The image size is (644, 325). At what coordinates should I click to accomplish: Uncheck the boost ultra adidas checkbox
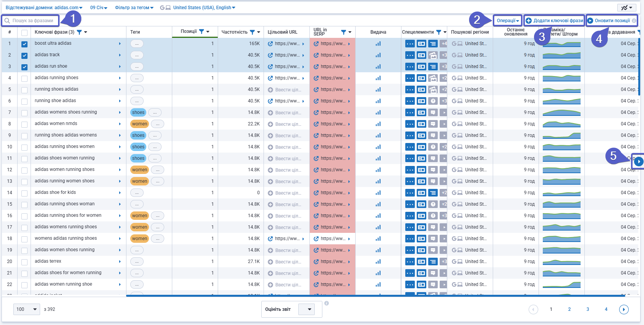(x=24, y=44)
